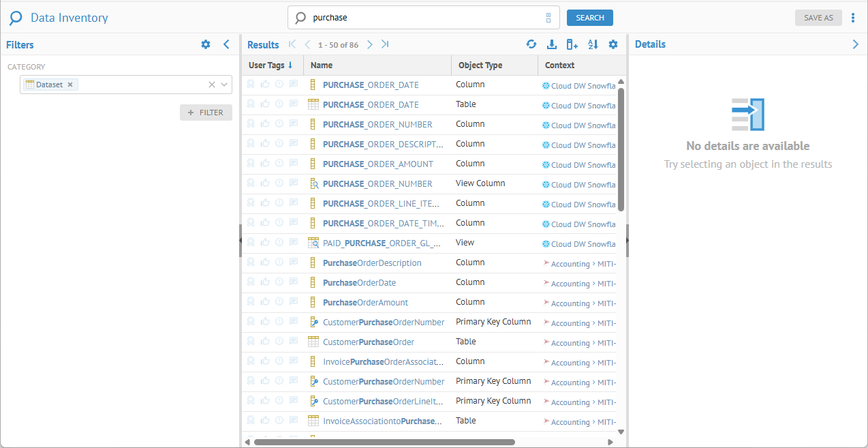Click the Name column header

pos(322,65)
